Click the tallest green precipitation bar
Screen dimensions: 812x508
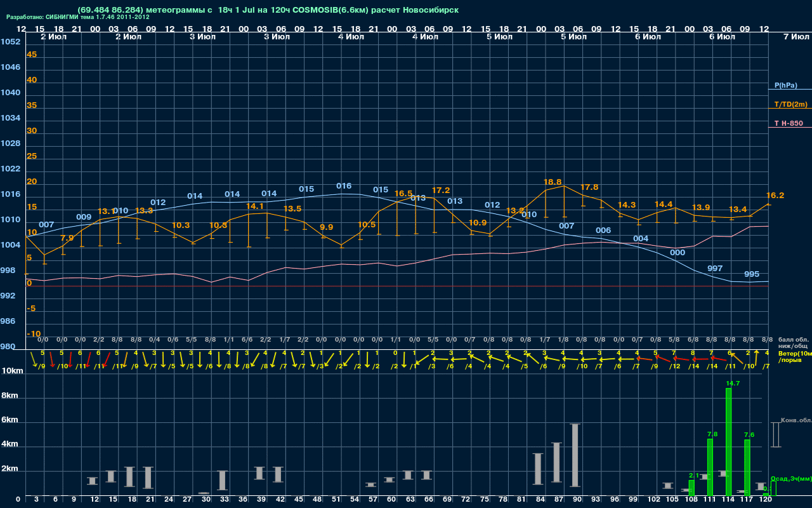[729, 442]
